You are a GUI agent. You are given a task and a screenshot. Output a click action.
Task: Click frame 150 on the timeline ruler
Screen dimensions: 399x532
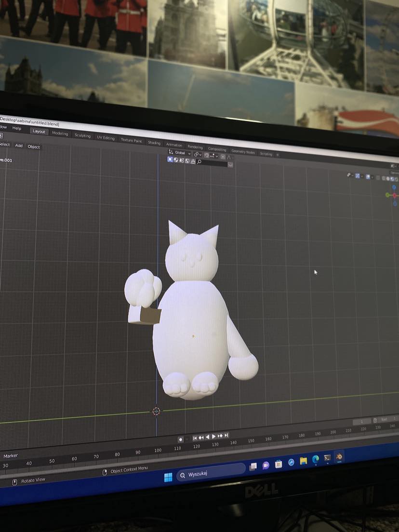pyautogui.click(x=251, y=441)
